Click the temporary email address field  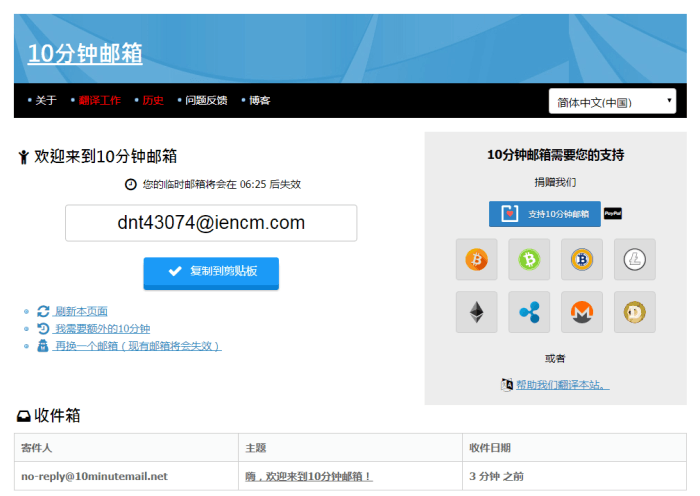coord(211,223)
